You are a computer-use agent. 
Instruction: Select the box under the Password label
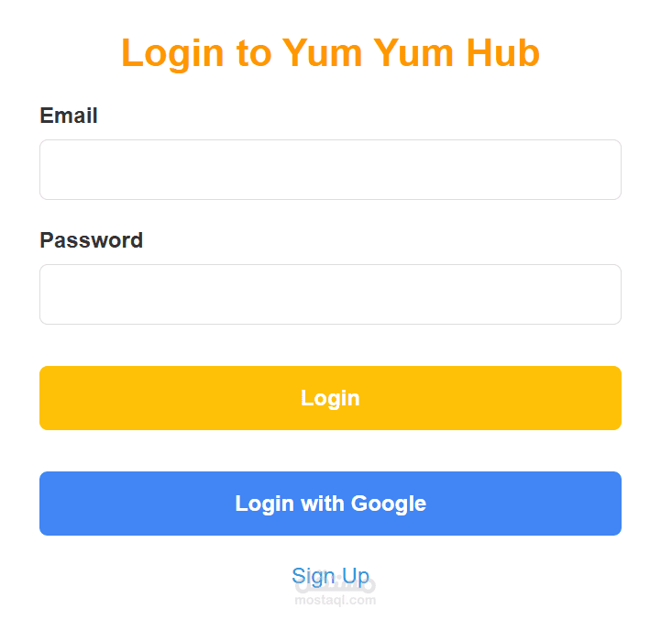coord(330,294)
